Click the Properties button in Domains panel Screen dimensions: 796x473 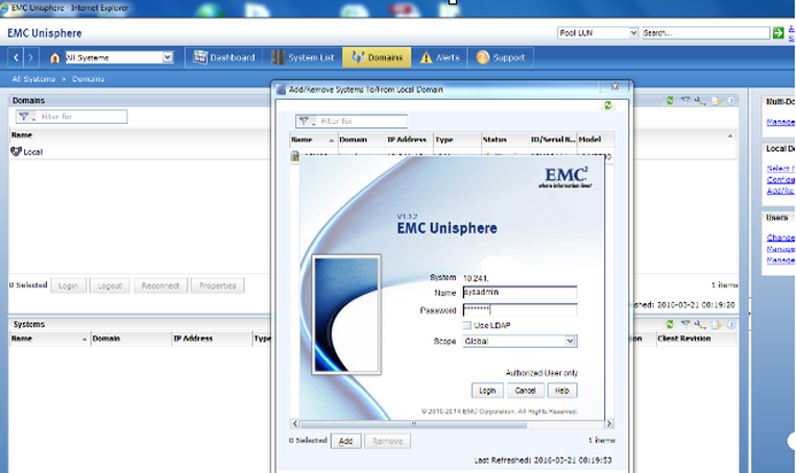click(217, 286)
